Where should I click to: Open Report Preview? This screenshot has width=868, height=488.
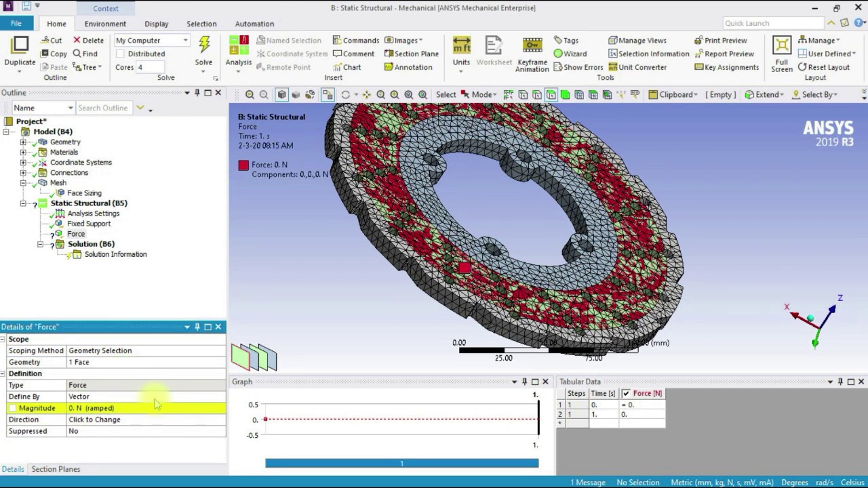(724, 54)
